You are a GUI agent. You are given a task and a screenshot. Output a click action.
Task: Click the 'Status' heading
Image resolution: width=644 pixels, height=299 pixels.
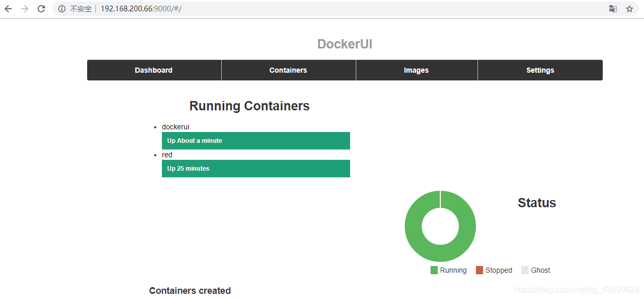point(537,203)
